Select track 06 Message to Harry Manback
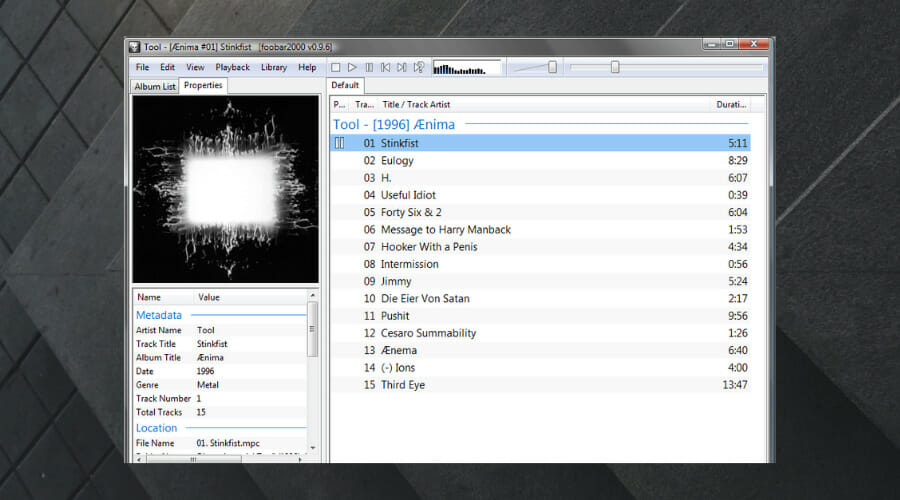Screen dimensions: 900x500 [x=541, y=230]
